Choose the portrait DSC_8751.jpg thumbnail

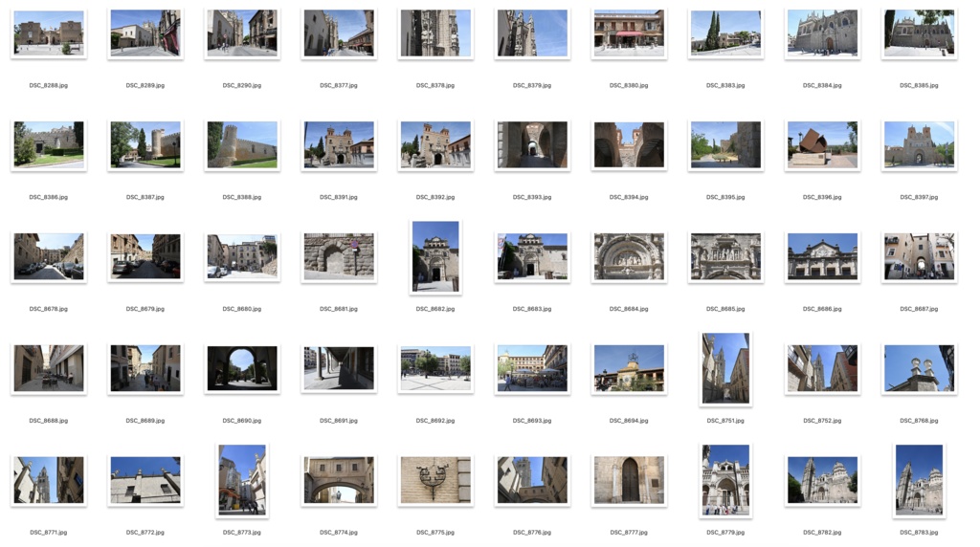coord(725,368)
